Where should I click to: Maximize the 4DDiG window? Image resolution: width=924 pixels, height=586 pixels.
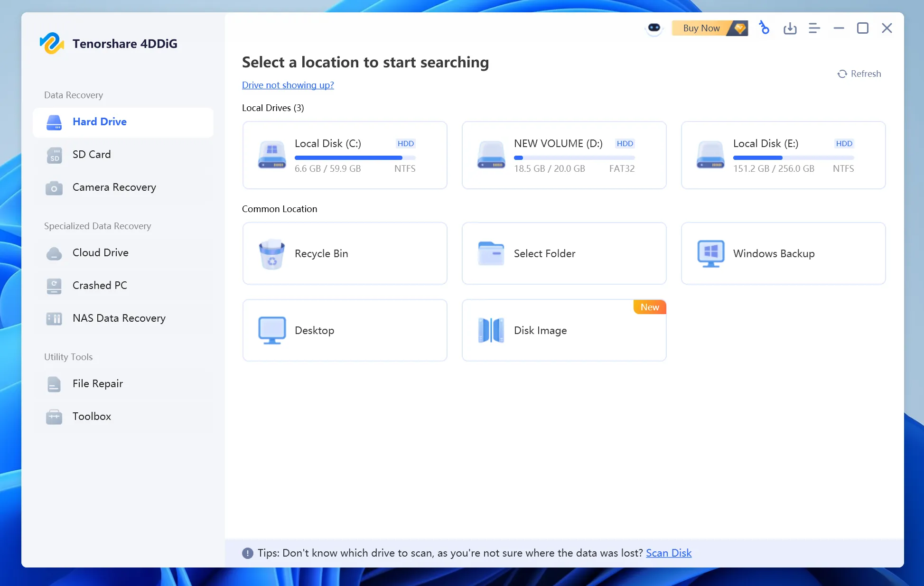point(862,28)
